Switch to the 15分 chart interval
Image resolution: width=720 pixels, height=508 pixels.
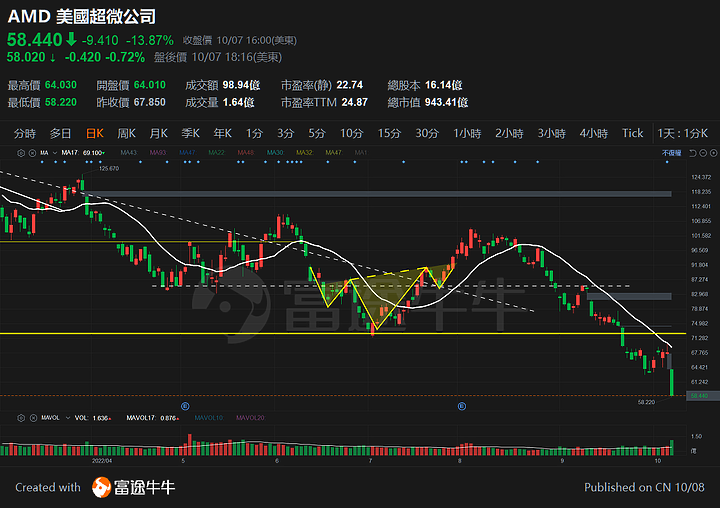click(389, 134)
